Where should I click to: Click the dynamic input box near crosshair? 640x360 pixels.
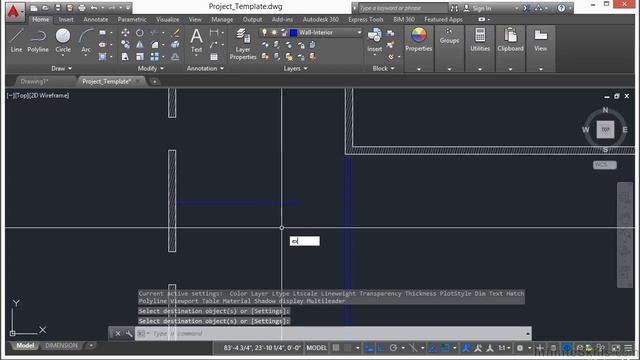[x=304, y=241]
